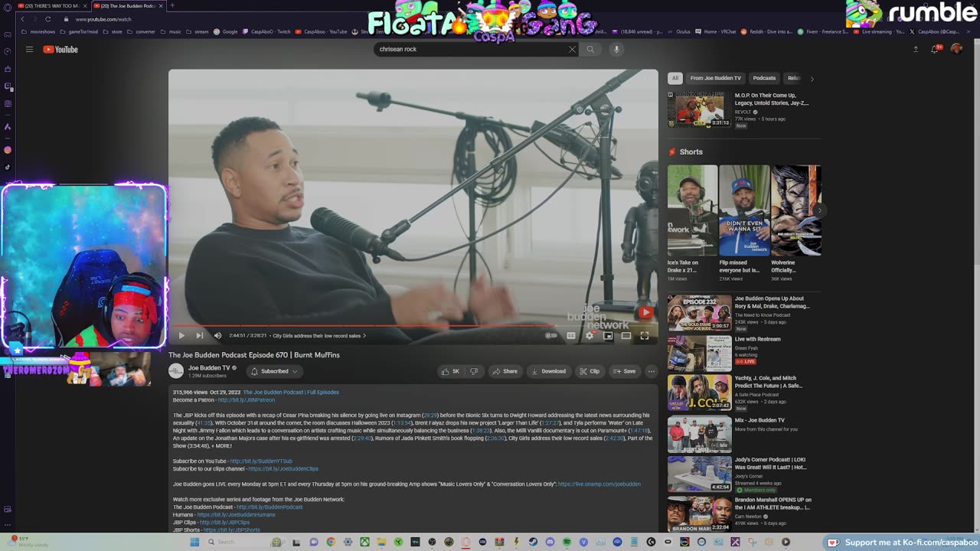This screenshot has width=980, height=551.
Task: Dislike the Joe Budden video
Action: click(474, 371)
